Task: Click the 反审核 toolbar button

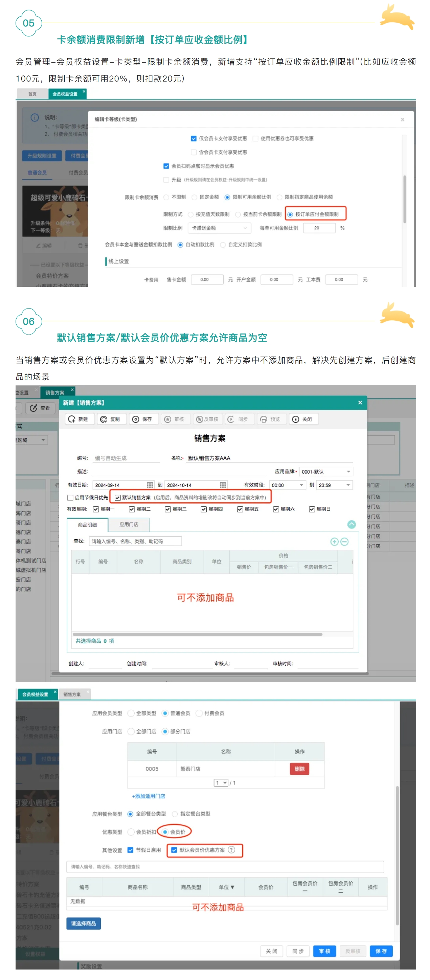Action: (207, 419)
